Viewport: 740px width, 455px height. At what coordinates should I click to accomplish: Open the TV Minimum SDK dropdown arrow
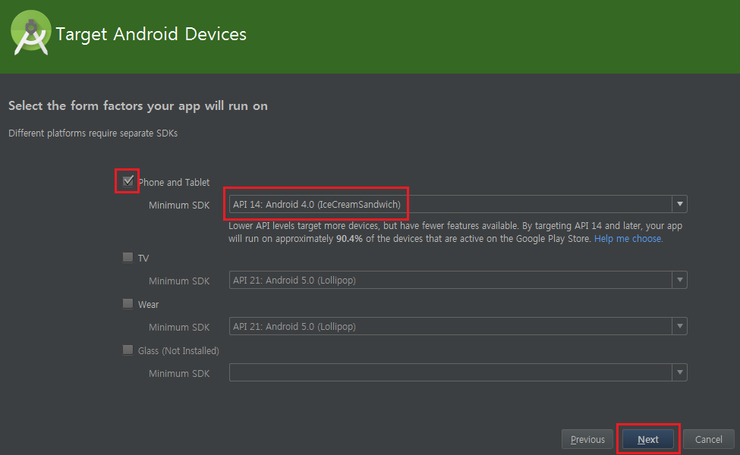(680, 280)
